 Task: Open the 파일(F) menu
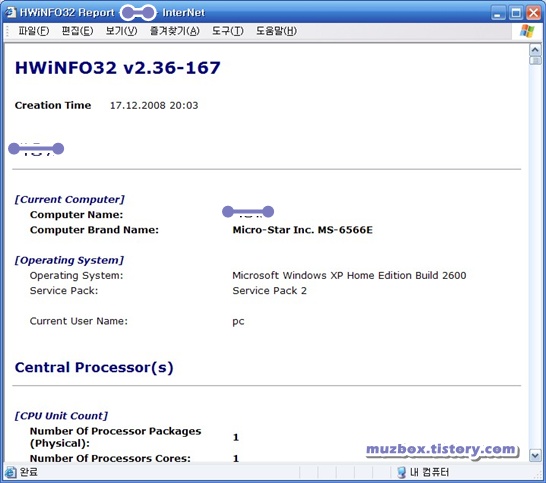point(33,31)
